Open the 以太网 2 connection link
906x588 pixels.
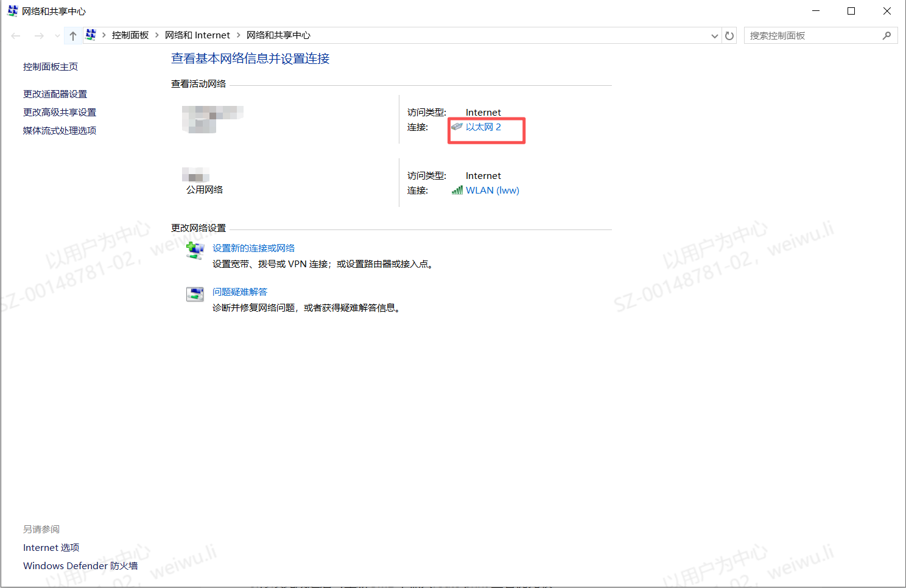483,127
